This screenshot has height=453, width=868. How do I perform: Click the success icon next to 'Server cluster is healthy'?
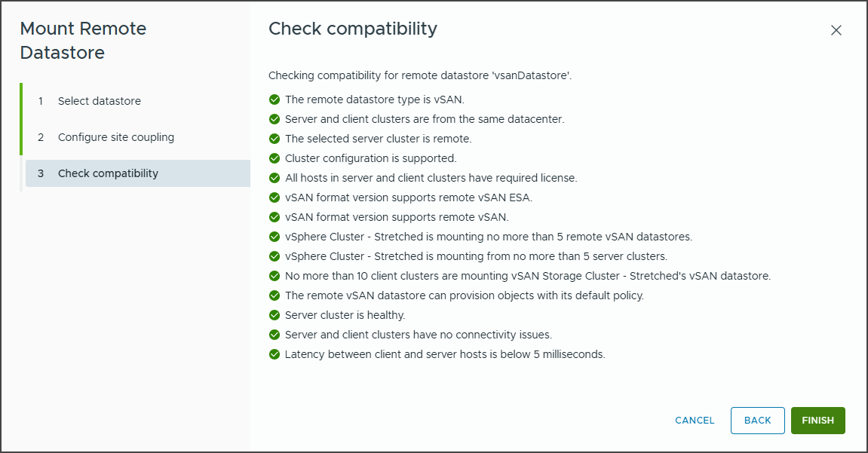tap(274, 314)
